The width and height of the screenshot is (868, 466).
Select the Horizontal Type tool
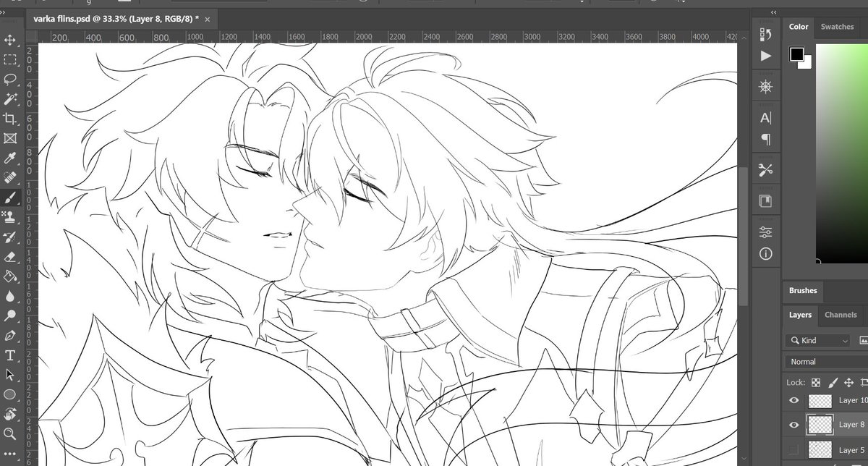tap(10, 355)
